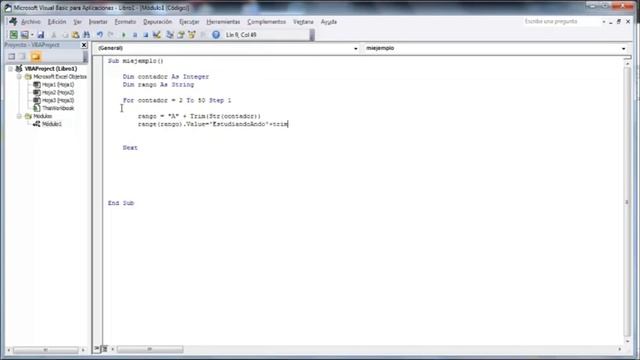
Task: Click the Redo arrow icon
Action: coord(111,35)
